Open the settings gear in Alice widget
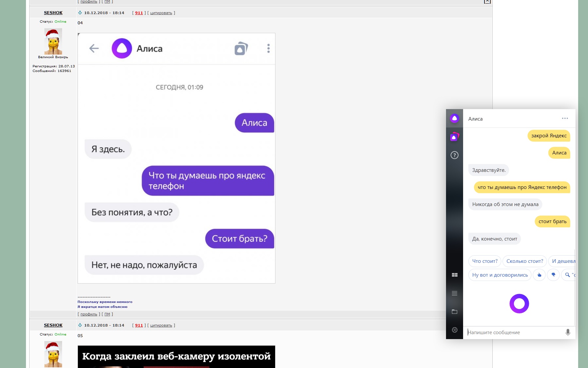Screen dimensions: 588x368 click(x=455, y=330)
